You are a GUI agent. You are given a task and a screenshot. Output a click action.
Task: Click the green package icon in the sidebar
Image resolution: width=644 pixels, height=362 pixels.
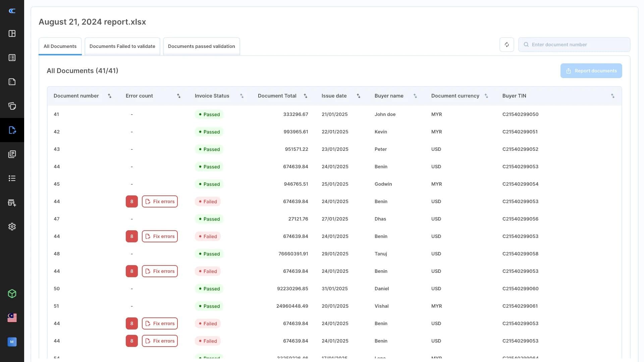[x=12, y=294]
